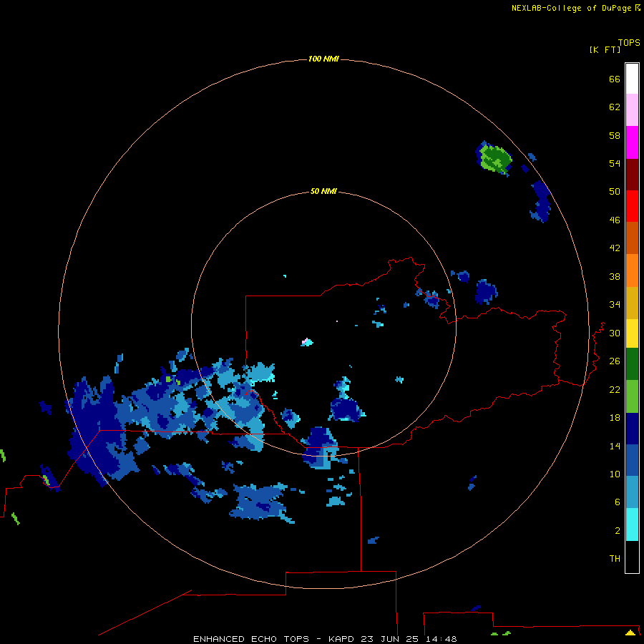Click the 18 legend value
Image resolution: width=644 pixels, height=644 pixels.
pyautogui.click(x=615, y=418)
